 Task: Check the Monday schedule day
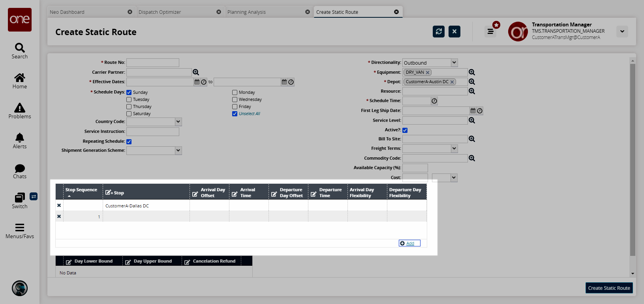235,92
